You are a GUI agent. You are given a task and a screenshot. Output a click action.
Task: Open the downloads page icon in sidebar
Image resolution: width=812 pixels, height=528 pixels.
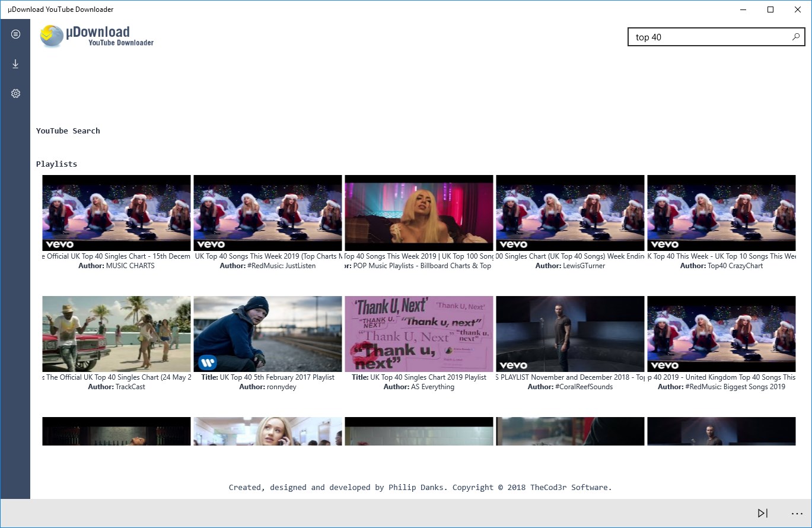pos(15,64)
